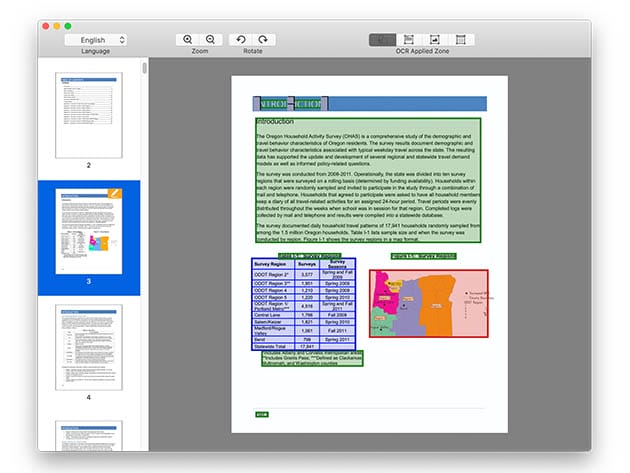The width and height of the screenshot is (630, 473).
Task: Open the English language dropdown
Action: coord(96,39)
